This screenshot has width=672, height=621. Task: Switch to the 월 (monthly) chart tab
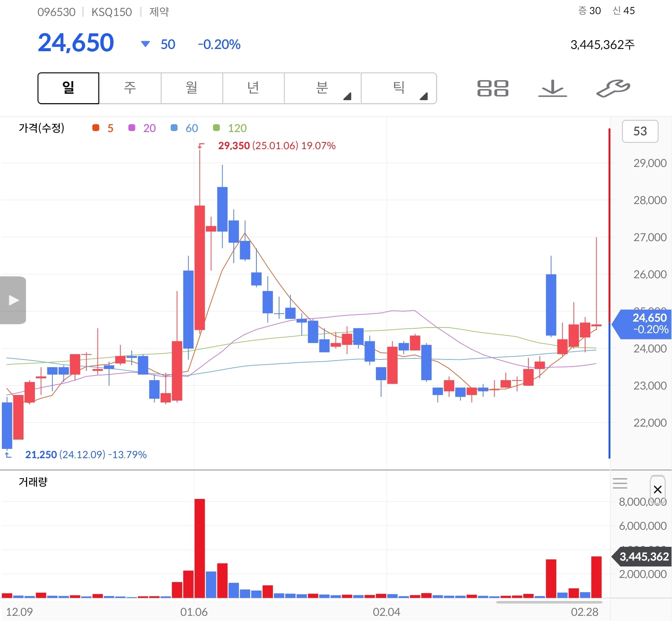(x=191, y=88)
